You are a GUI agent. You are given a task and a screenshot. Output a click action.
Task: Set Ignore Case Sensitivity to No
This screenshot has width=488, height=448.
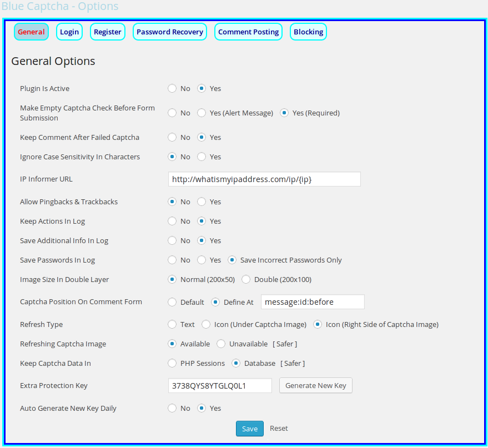(172, 157)
